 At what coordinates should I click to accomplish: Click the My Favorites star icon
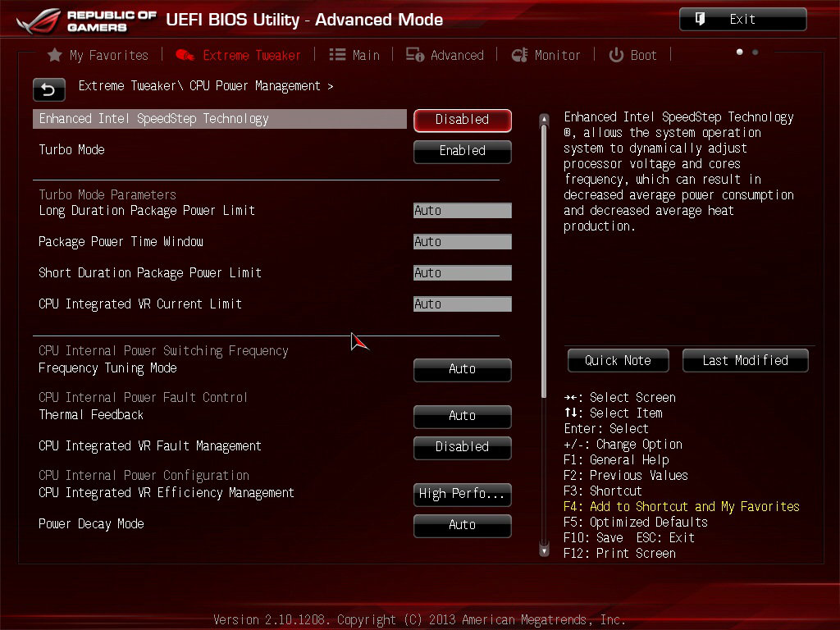click(55, 55)
